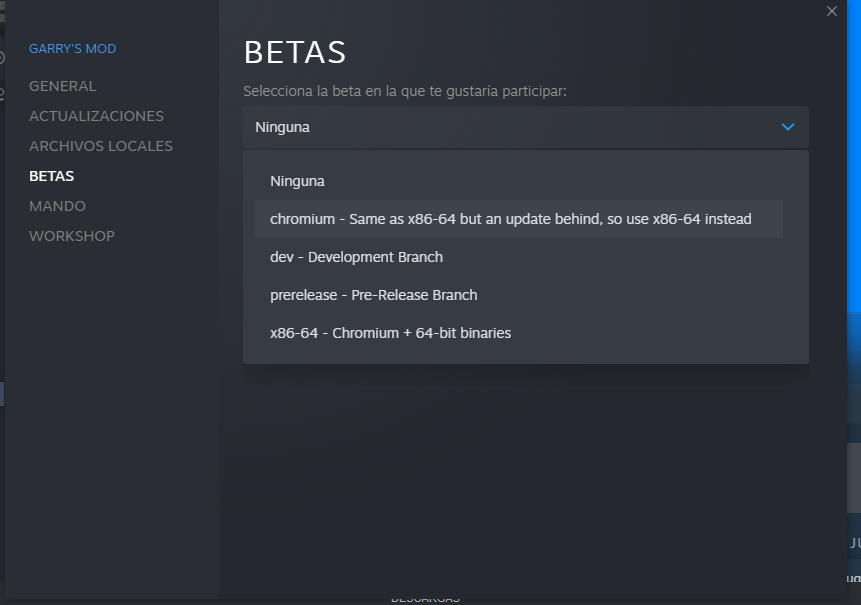The image size is (861, 605).
Task: Go to ARCHIVOS LOCALES section
Action: (101, 146)
